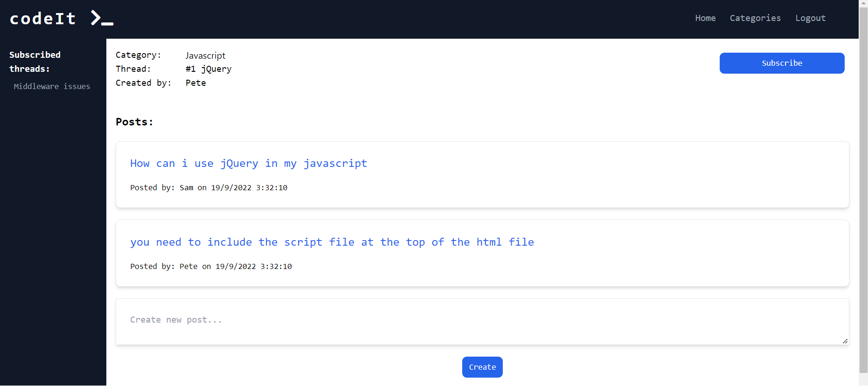This screenshot has height=386, width=868.
Task: Click the text area resize handle
Action: pyautogui.click(x=845, y=341)
